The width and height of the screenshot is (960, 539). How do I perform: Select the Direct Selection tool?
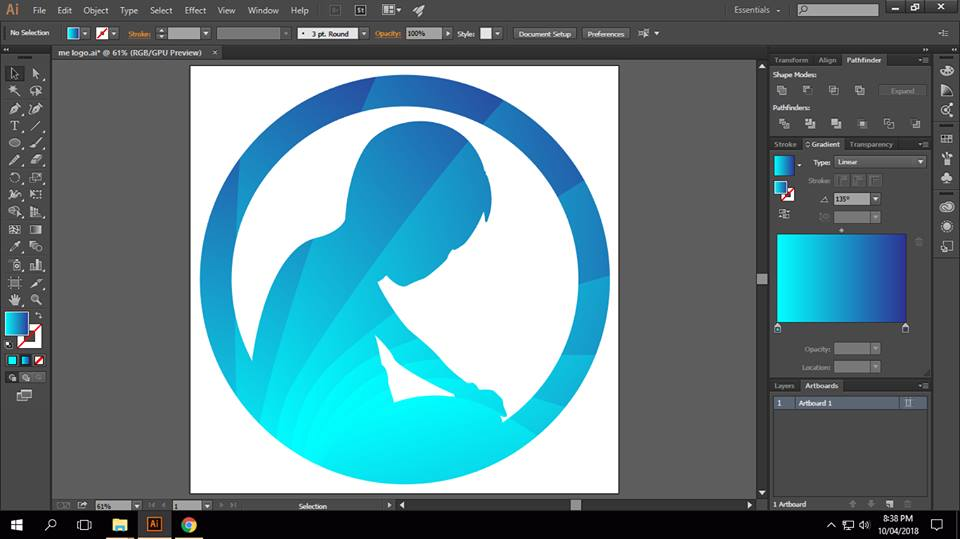point(36,74)
